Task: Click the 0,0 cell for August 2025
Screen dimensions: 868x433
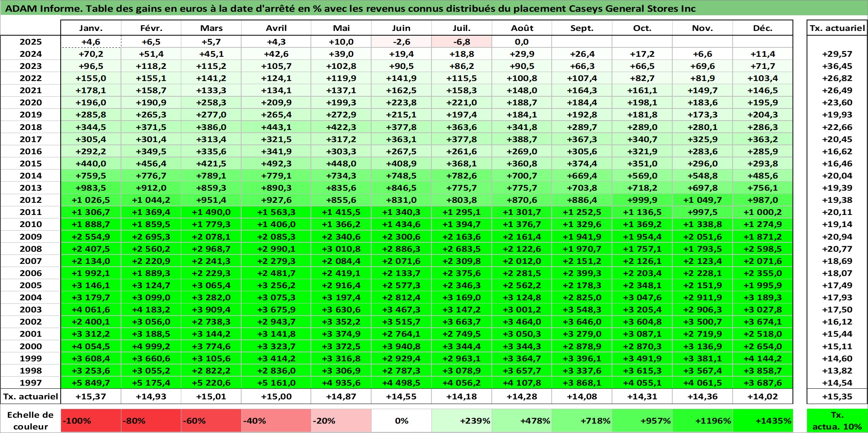Action: [x=522, y=42]
